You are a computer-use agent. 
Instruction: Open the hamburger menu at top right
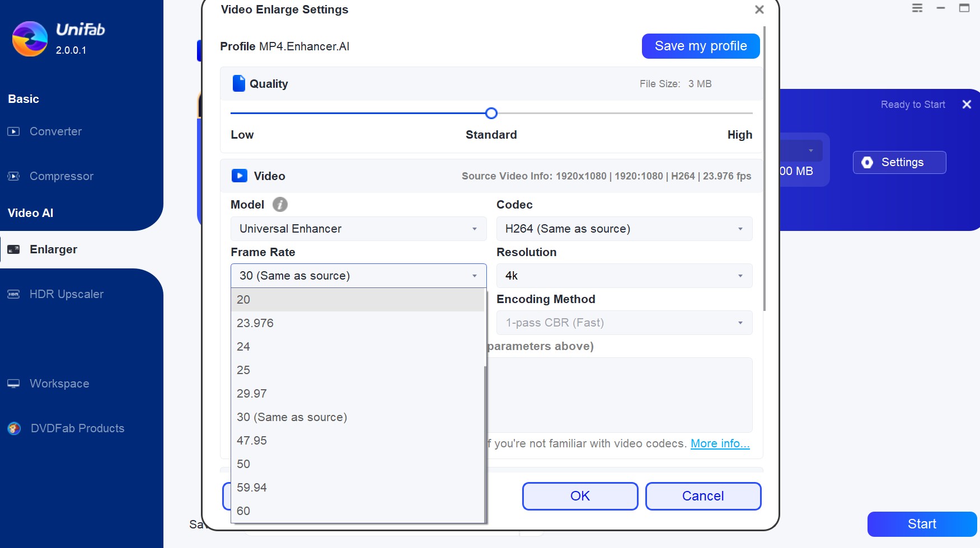pyautogui.click(x=917, y=8)
